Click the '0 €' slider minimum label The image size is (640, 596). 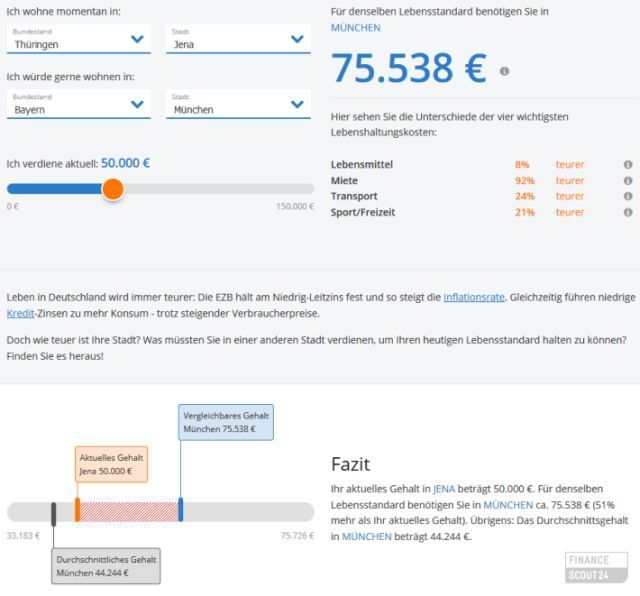[13, 206]
